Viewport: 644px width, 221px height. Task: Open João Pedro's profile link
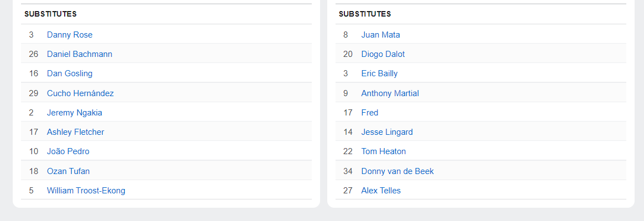(x=68, y=151)
